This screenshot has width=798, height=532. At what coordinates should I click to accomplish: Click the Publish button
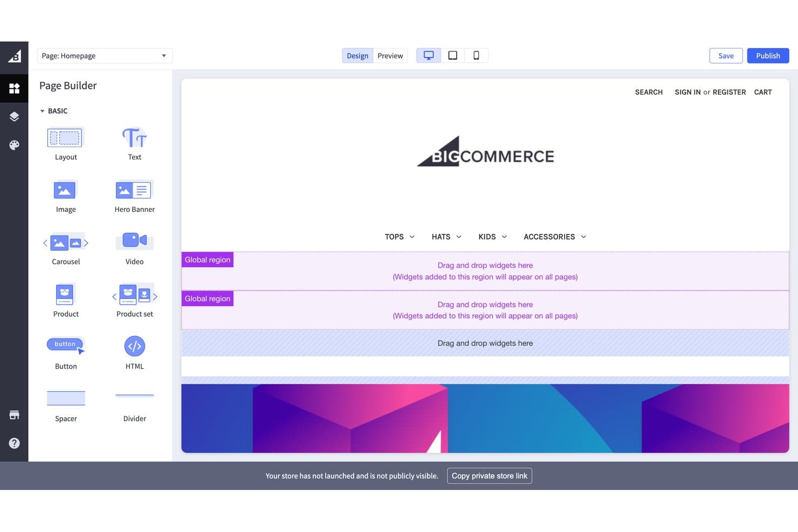[x=768, y=56]
